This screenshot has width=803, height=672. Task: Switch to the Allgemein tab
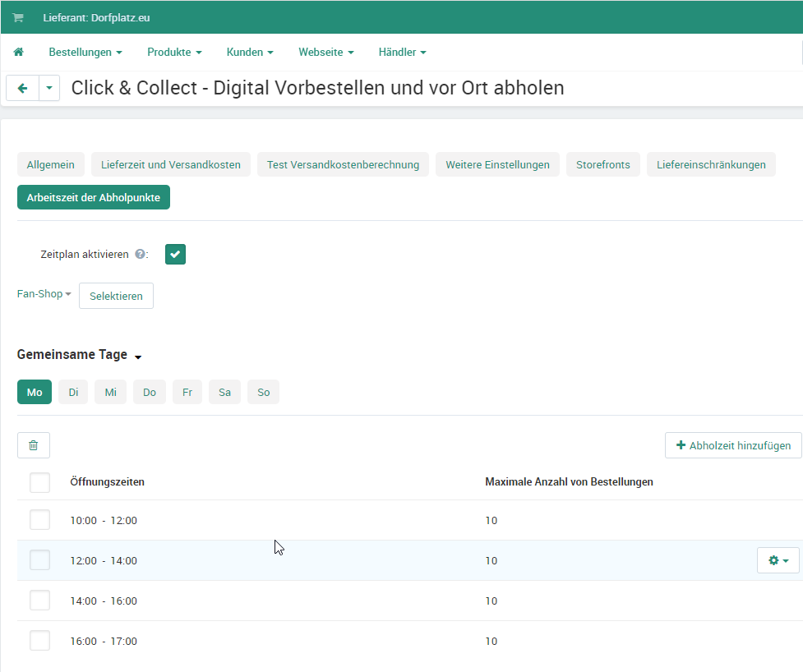[51, 165]
